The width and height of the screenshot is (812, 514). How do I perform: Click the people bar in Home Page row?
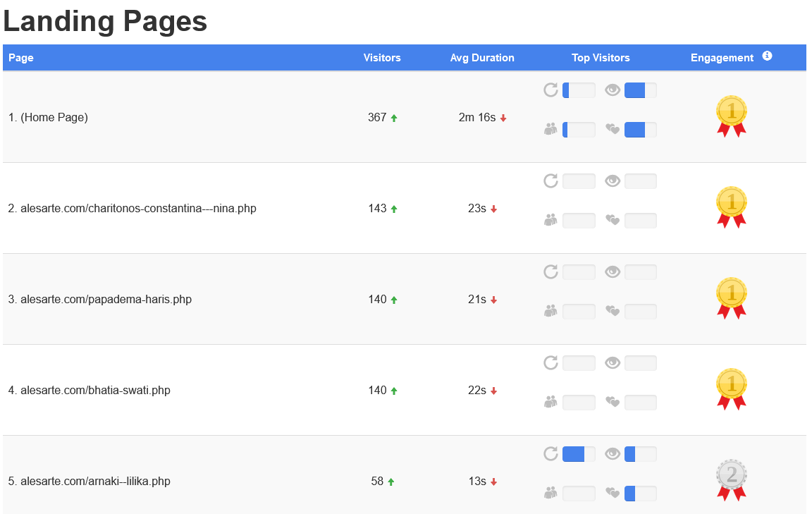[x=579, y=130]
